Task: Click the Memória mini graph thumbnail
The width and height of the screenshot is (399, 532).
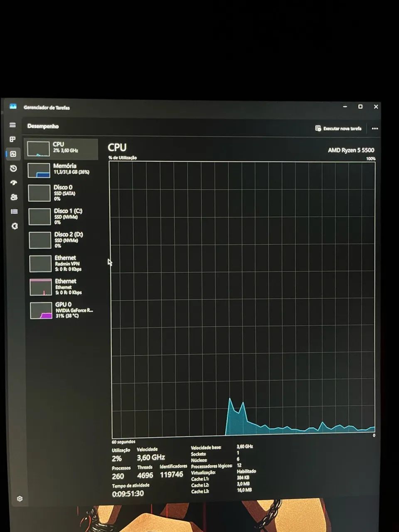Action: click(x=39, y=170)
